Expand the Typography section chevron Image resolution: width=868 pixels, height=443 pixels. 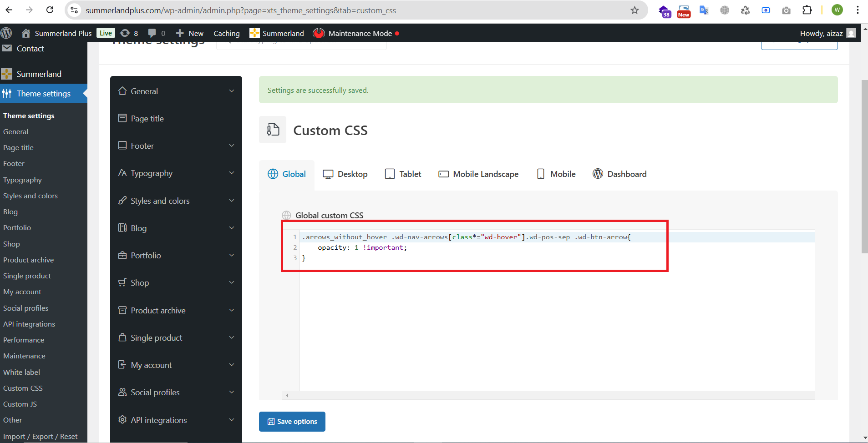pyautogui.click(x=232, y=173)
